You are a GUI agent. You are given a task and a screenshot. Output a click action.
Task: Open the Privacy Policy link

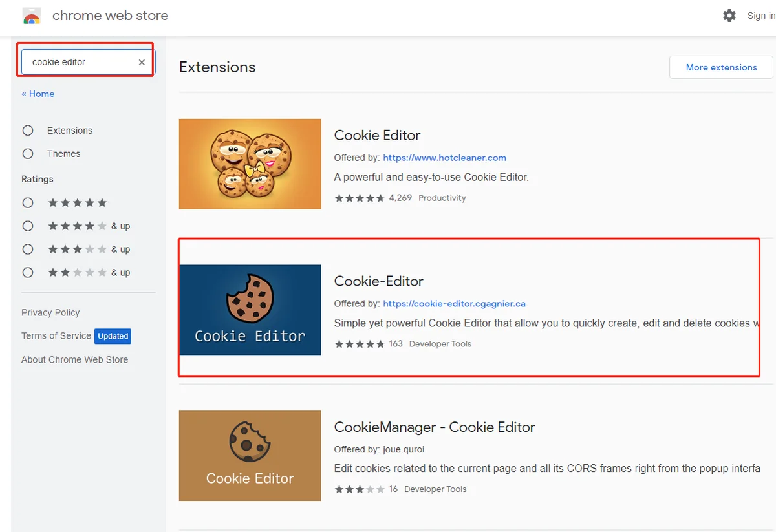(50, 313)
